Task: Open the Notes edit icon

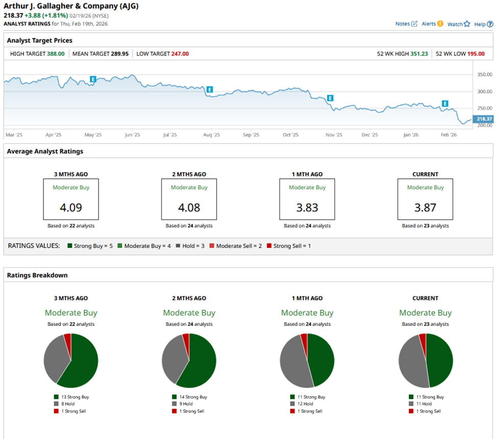Action: (x=414, y=24)
